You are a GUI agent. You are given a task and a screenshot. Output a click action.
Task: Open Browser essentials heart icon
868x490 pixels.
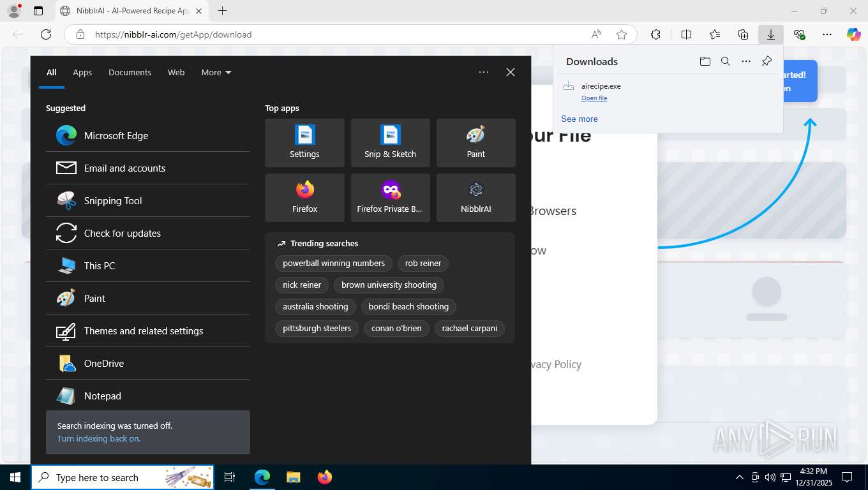click(799, 34)
